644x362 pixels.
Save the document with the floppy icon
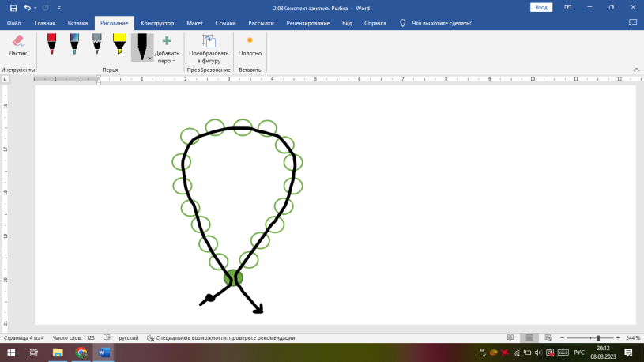pos(13,7)
